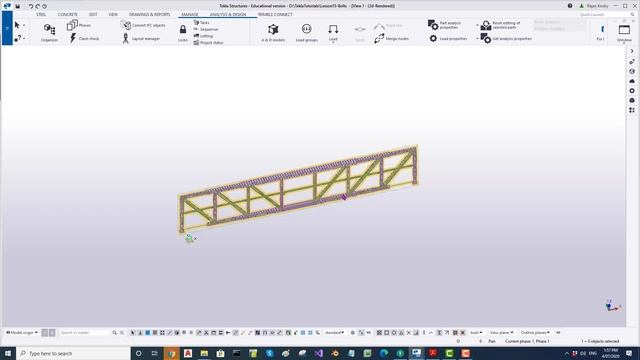Viewport: 640px width, 360px height.
Task: Open Project status
Action: coord(208,42)
